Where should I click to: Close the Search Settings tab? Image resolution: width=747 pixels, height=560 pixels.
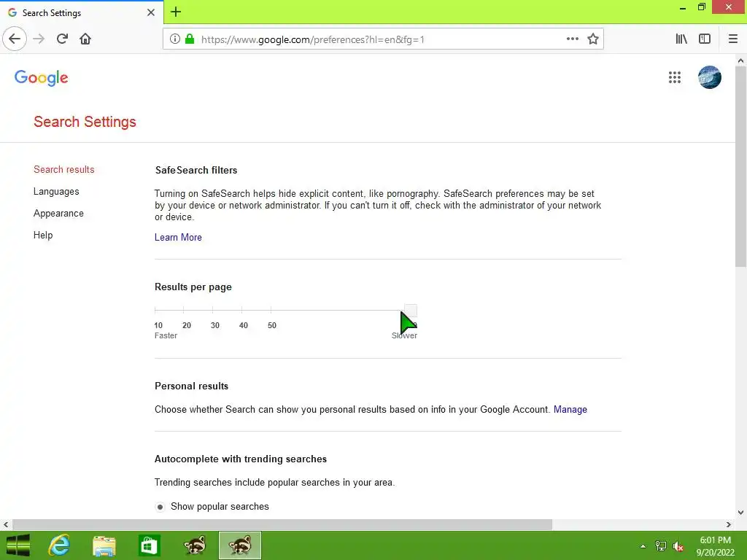pos(151,12)
